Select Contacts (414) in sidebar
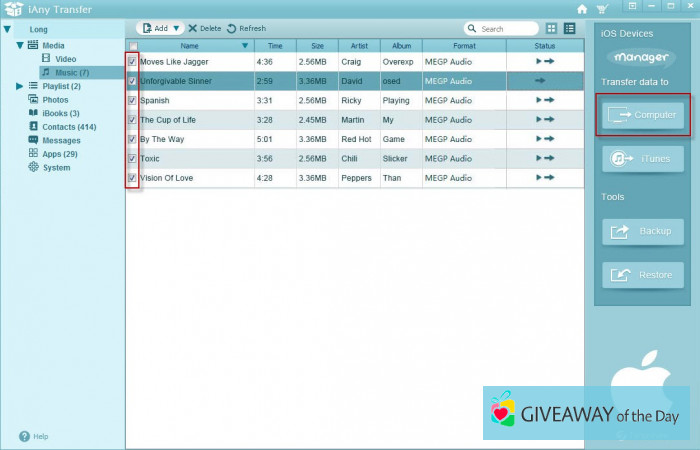Image resolution: width=700 pixels, height=450 pixels. click(68, 127)
